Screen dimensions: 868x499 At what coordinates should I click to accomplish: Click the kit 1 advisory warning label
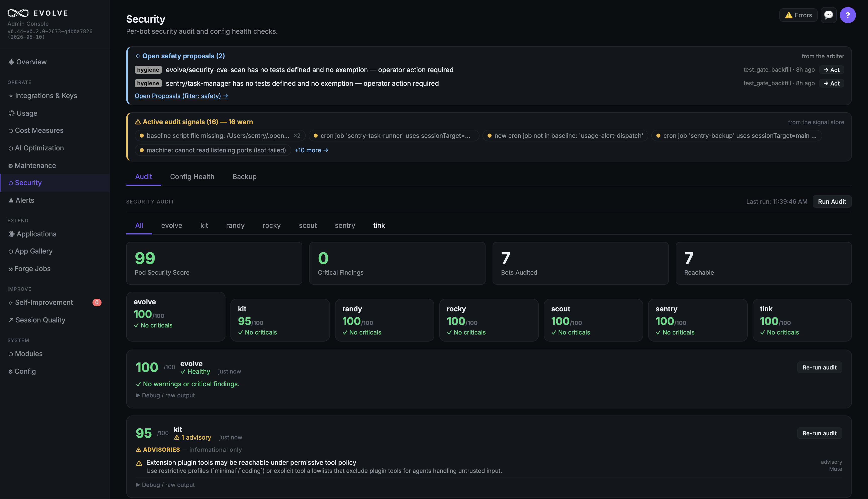192,438
